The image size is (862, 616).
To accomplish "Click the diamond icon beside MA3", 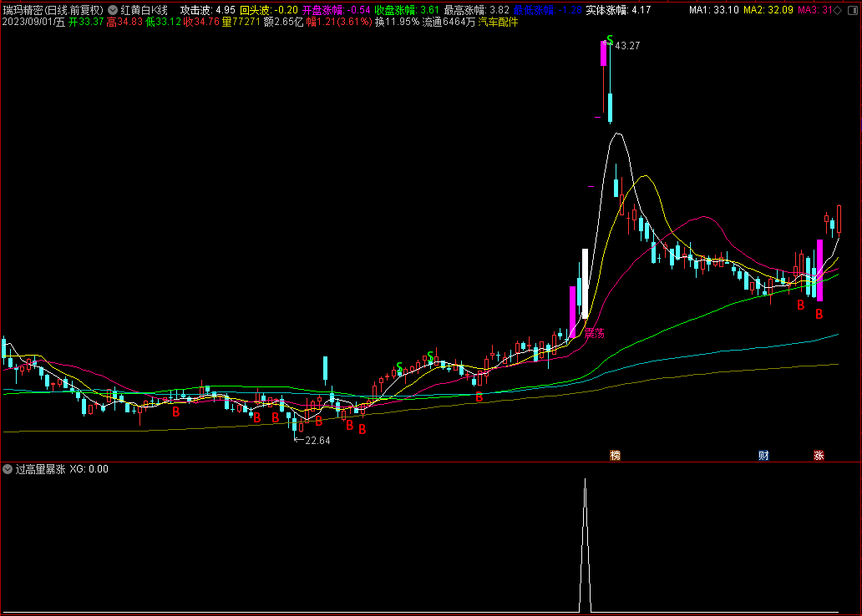I will [x=838, y=10].
